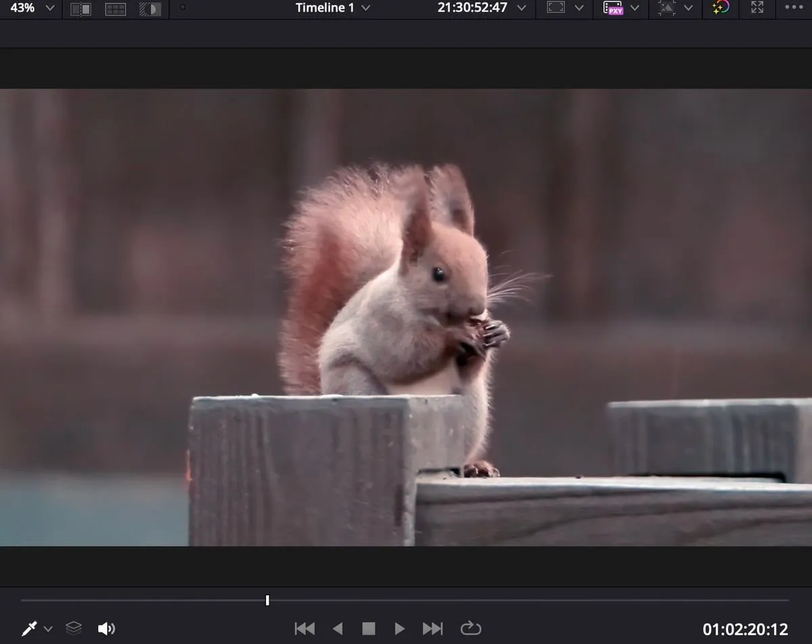The width and height of the screenshot is (812, 644).
Task: Toggle the highlight view icon
Action: [150, 9]
